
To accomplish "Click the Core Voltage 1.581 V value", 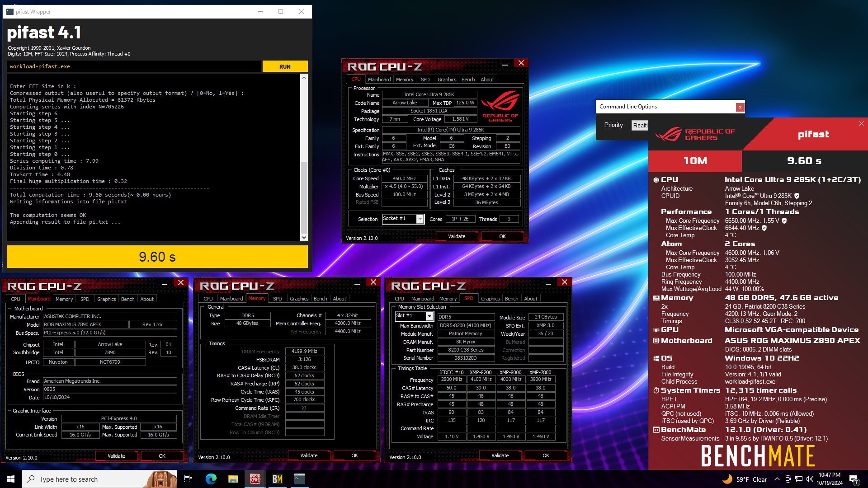I will [460, 119].
